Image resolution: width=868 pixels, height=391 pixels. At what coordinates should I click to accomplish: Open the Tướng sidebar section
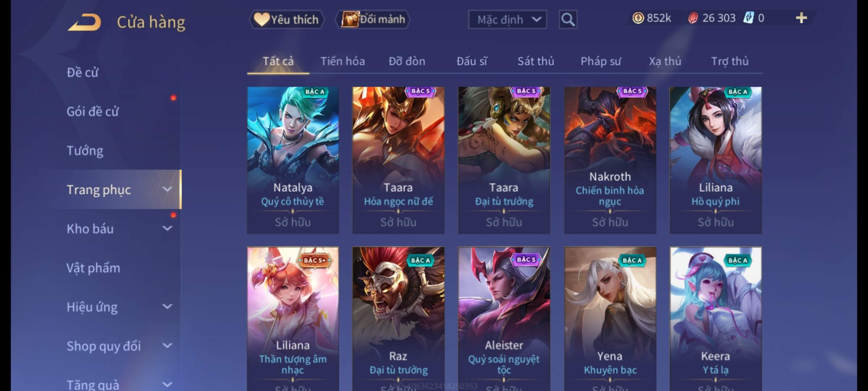click(x=85, y=150)
